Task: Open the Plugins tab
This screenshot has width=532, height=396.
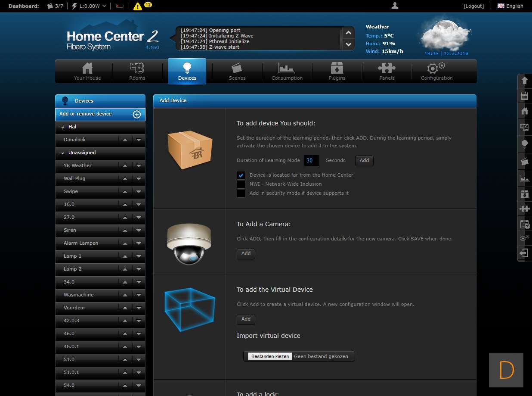Action: click(337, 71)
